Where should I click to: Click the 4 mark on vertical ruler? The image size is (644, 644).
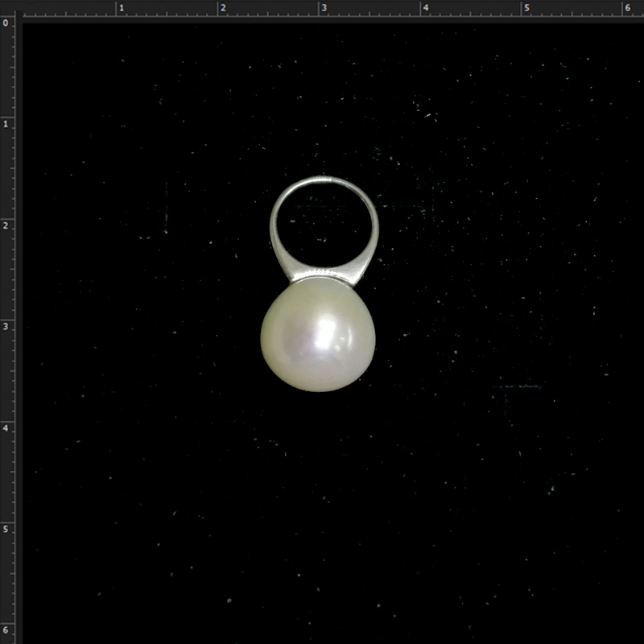[x=6, y=428]
